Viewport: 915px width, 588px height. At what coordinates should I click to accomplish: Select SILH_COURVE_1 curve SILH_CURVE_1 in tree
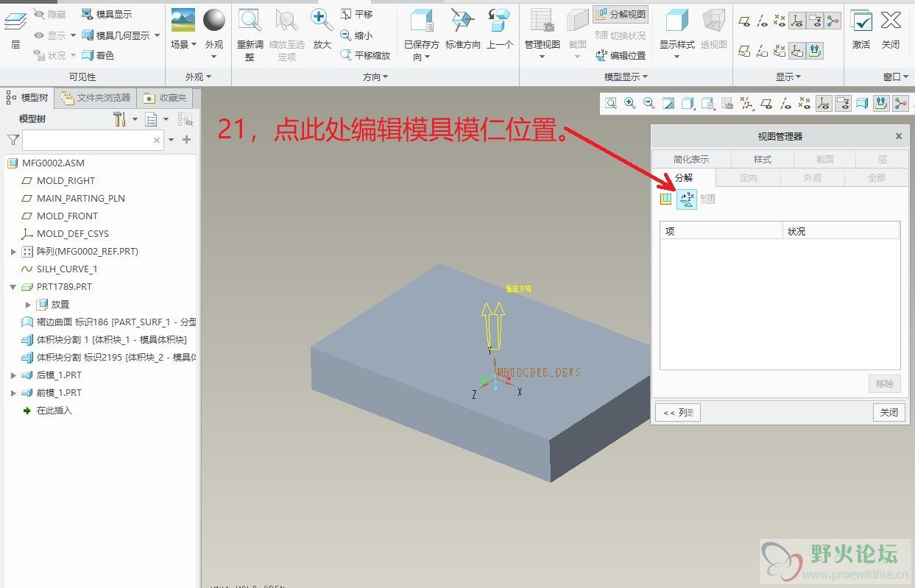67,269
